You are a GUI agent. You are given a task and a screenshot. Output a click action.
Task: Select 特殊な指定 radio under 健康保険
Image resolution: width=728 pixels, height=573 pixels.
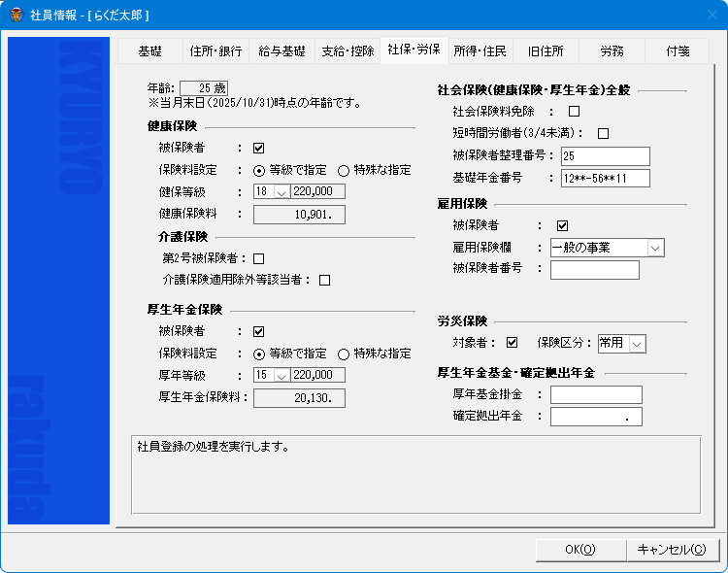click(x=344, y=170)
